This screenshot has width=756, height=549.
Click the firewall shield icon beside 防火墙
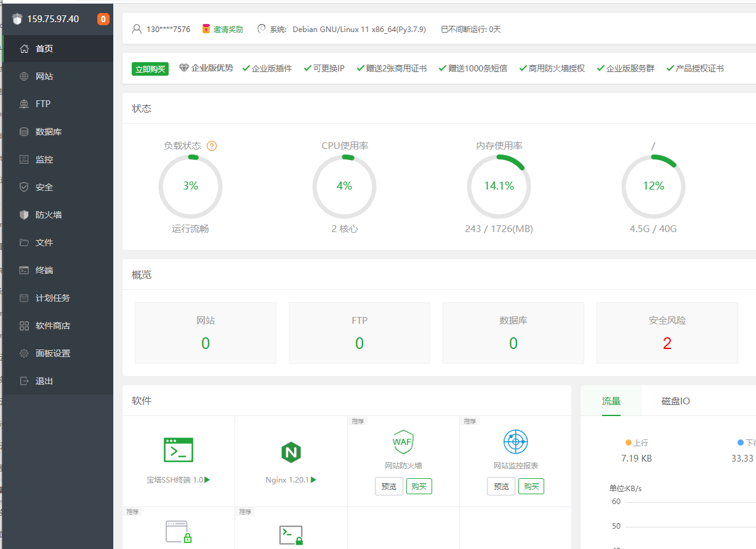pyautogui.click(x=24, y=215)
